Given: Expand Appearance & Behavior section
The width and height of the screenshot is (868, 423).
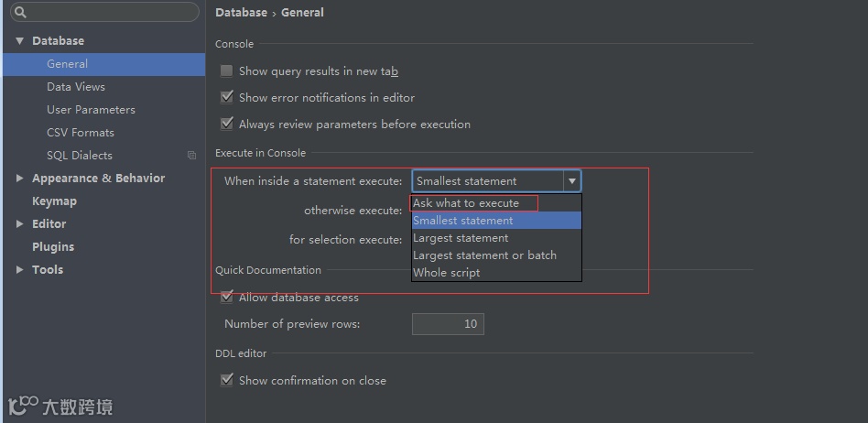Looking at the screenshot, I should pos(19,179).
